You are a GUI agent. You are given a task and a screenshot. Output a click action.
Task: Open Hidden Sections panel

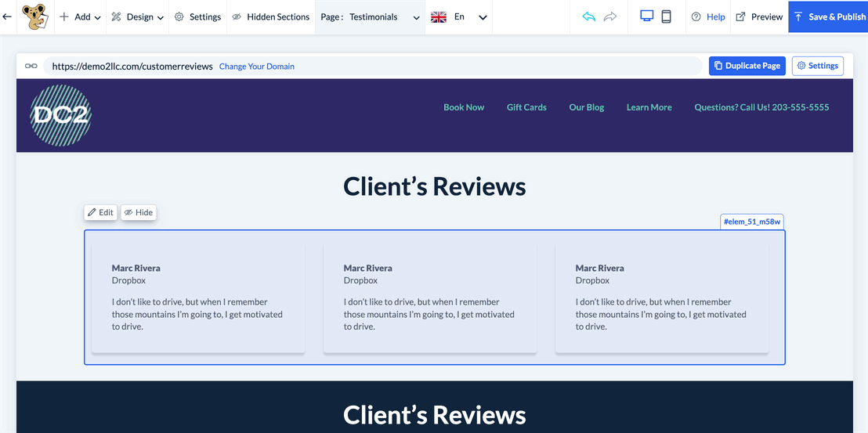(270, 16)
